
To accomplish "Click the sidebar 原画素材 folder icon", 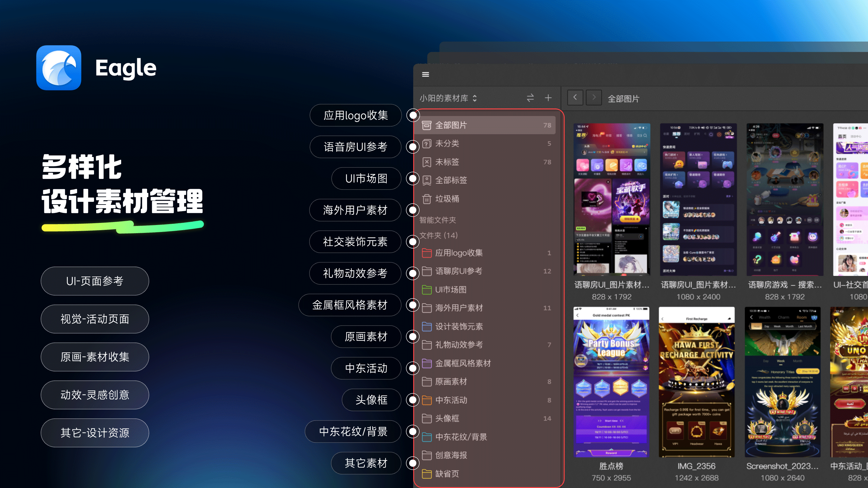I will pyautogui.click(x=426, y=382).
